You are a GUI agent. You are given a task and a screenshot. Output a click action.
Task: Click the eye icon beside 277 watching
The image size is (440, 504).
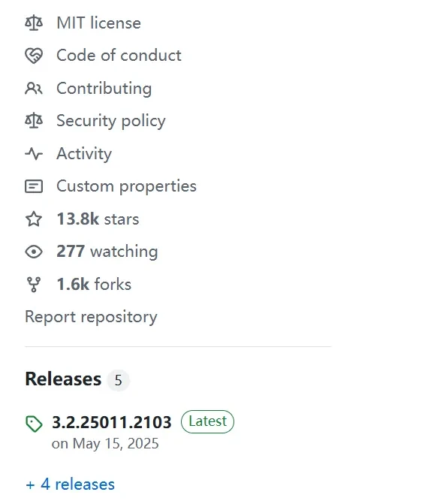click(34, 252)
